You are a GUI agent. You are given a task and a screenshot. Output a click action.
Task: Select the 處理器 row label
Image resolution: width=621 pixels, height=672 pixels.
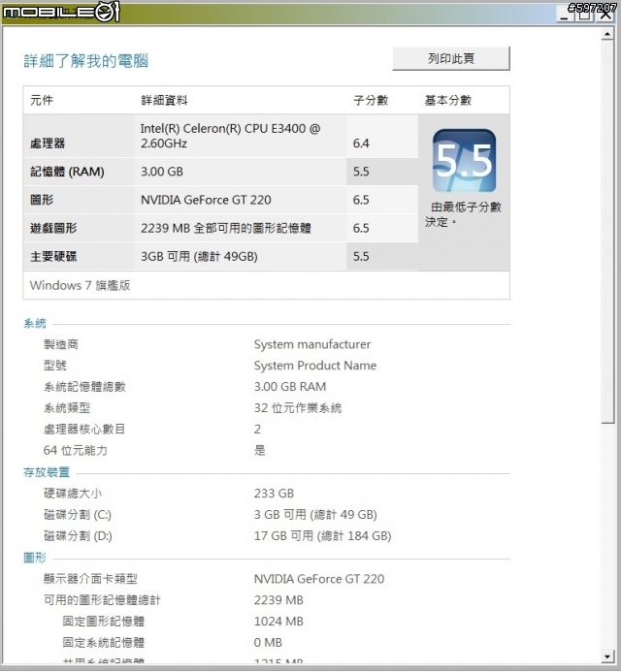48,144
